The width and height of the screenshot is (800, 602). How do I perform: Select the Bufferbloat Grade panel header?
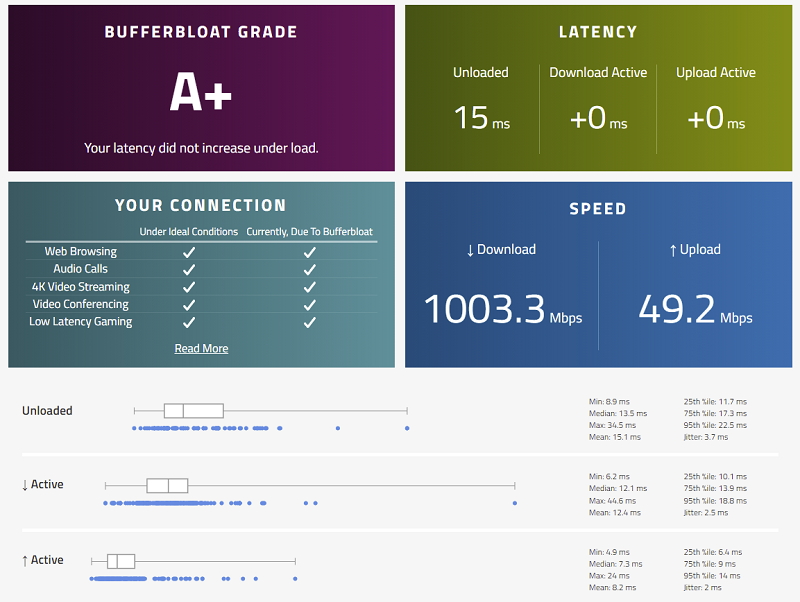(200, 31)
